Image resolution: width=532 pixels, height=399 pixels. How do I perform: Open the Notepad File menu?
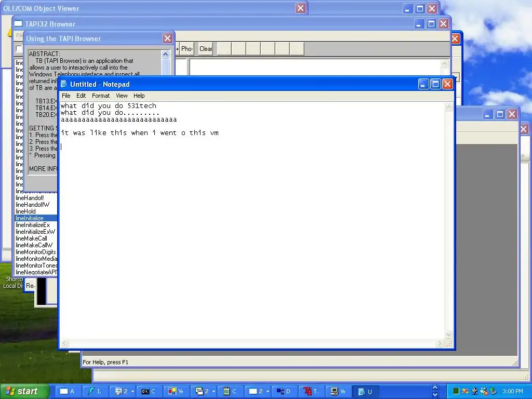pos(66,96)
